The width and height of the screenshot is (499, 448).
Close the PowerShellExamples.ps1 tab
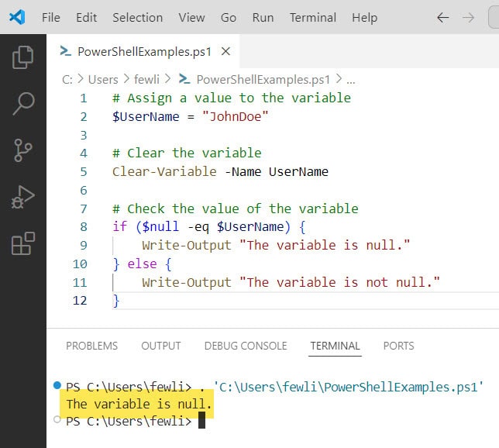(225, 51)
